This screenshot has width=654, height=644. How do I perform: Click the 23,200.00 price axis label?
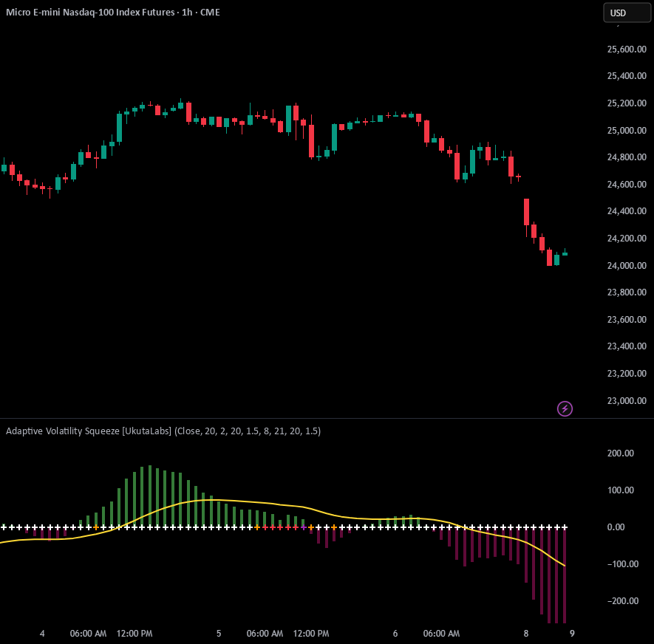[627, 374]
